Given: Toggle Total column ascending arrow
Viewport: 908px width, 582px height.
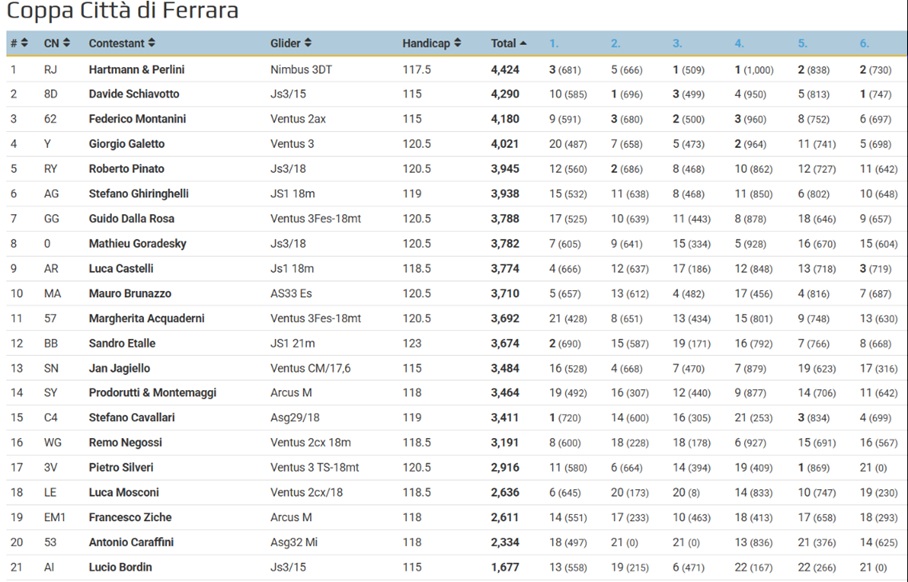Looking at the screenshot, I should point(523,43).
